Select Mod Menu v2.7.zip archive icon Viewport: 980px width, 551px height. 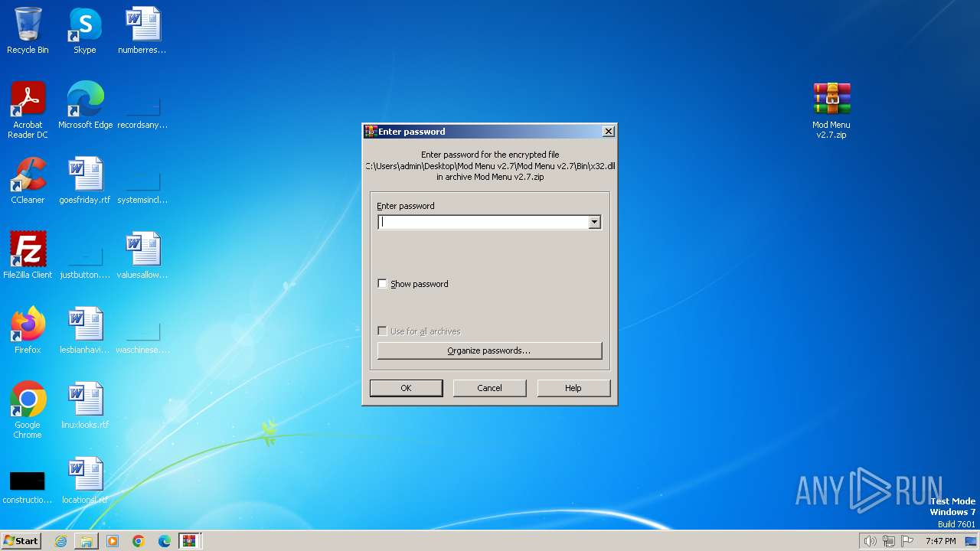(831, 110)
